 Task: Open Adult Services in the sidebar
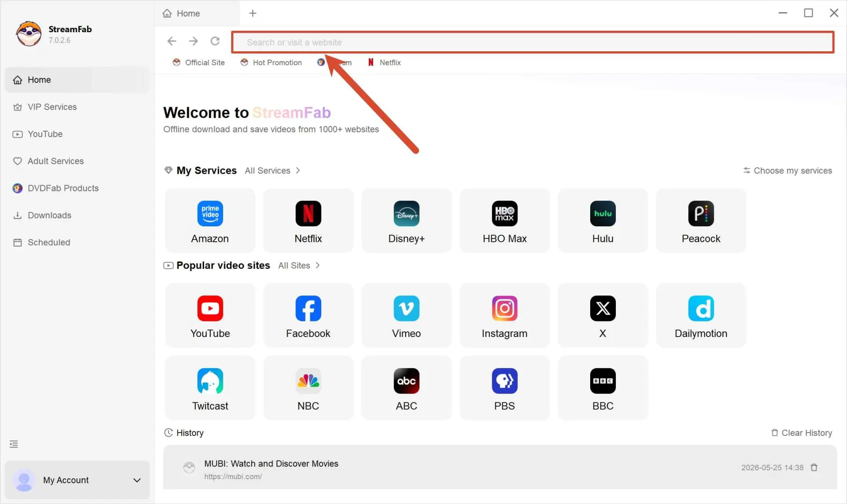[x=77, y=161]
